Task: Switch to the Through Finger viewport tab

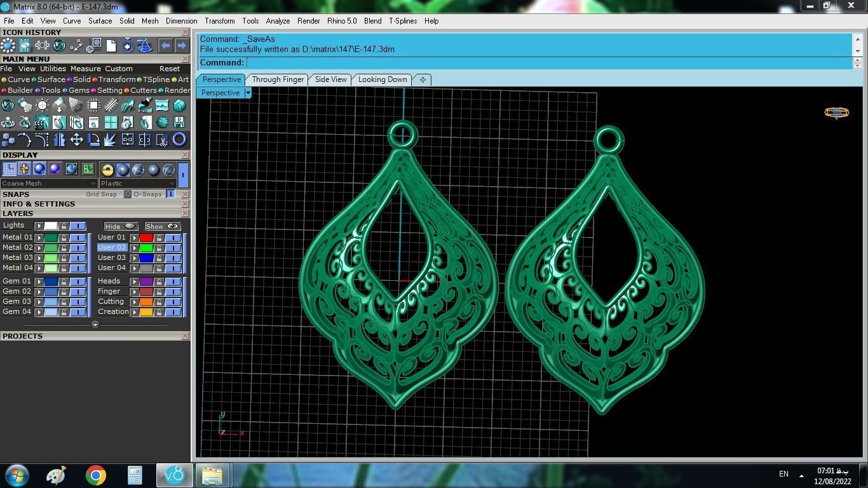Action: tap(278, 79)
